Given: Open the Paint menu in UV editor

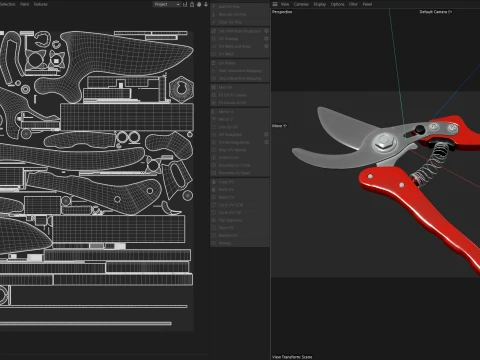Looking at the screenshot, I should point(25,4).
